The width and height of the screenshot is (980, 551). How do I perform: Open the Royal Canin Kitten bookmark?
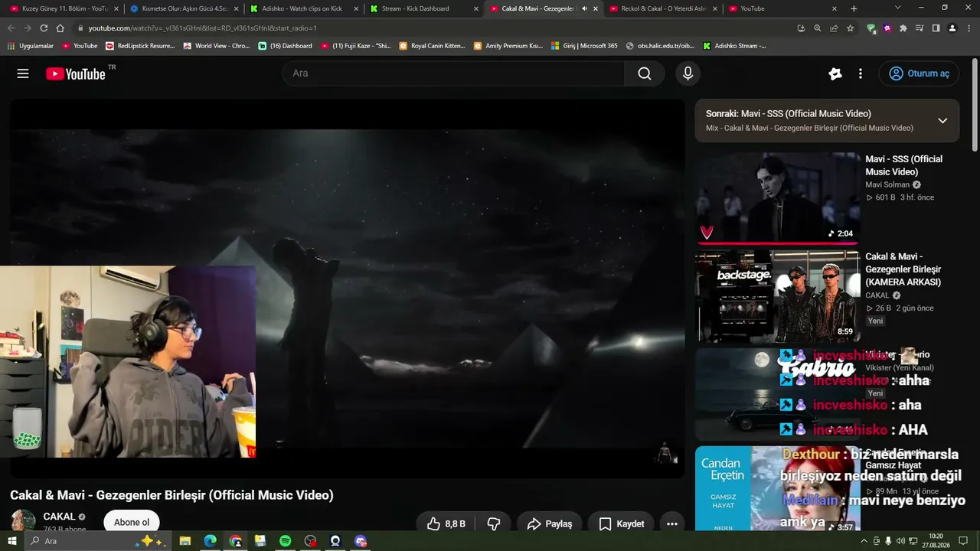pyautogui.click(x=433, y=46)
